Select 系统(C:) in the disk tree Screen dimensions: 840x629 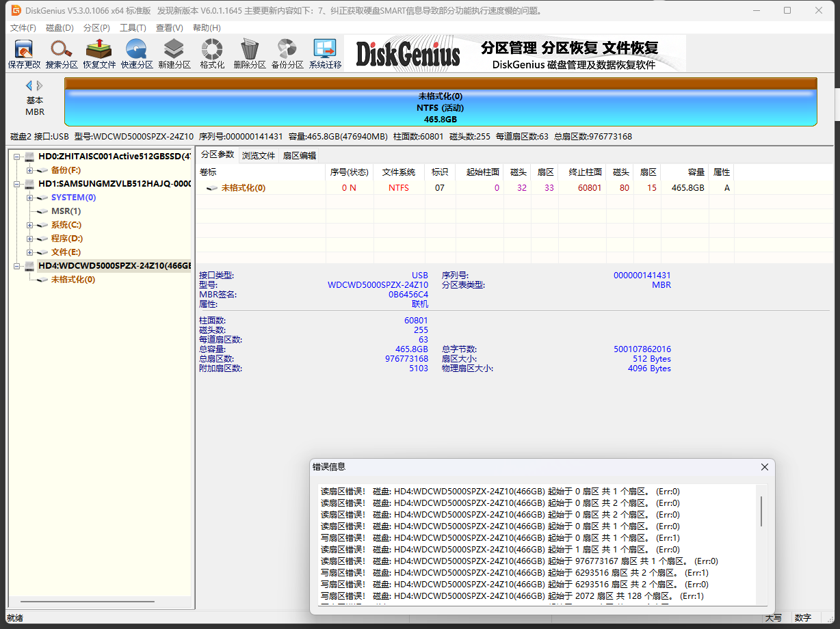click(66, 225)
